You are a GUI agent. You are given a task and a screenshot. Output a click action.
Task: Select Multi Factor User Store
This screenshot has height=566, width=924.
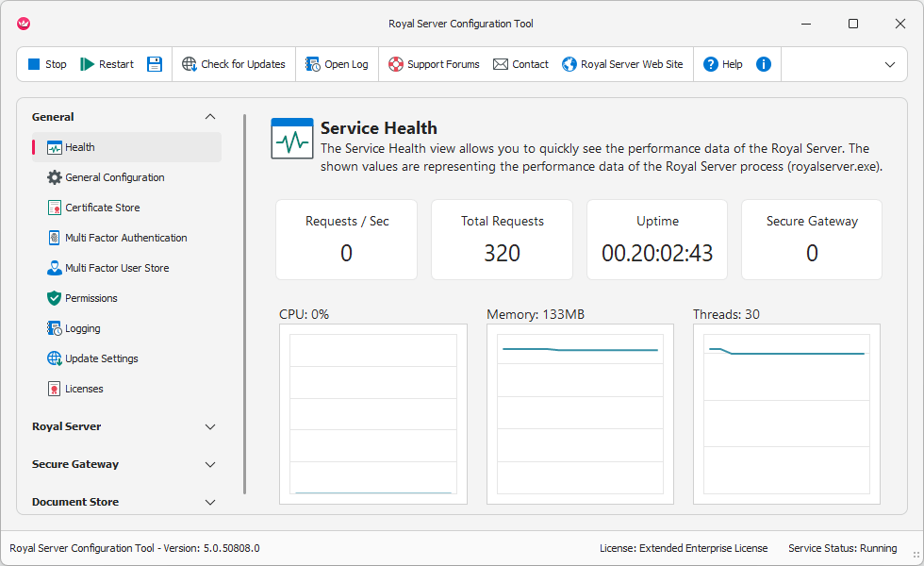[126, 268]
